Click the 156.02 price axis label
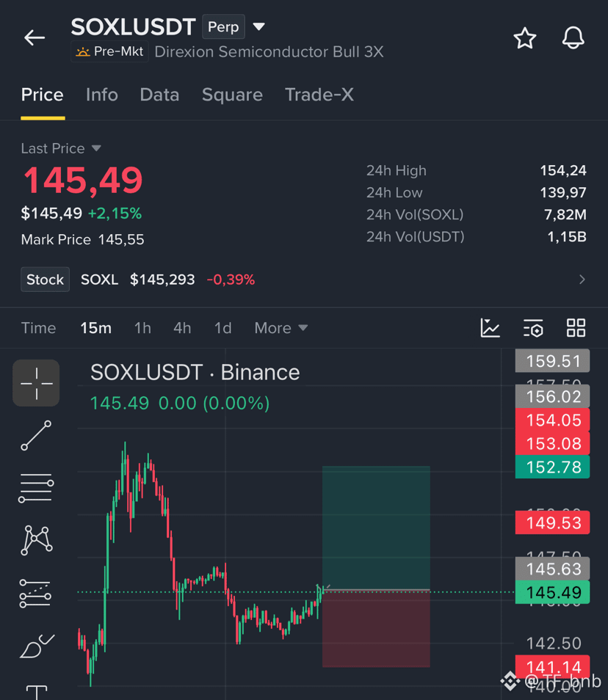Screen dimensions: 608x700 pos(553,396)
